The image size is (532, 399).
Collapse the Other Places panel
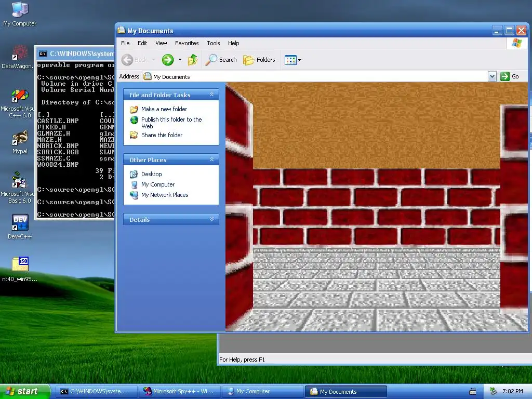[212, 159]
